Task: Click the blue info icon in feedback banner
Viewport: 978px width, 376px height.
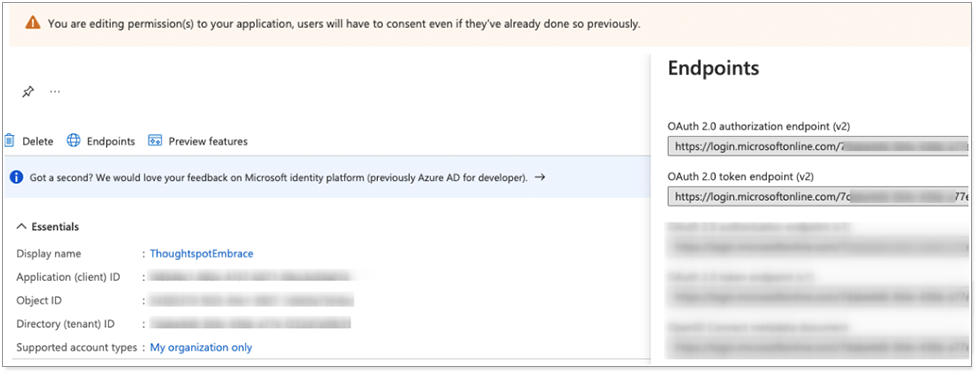Action: point(17,177)
